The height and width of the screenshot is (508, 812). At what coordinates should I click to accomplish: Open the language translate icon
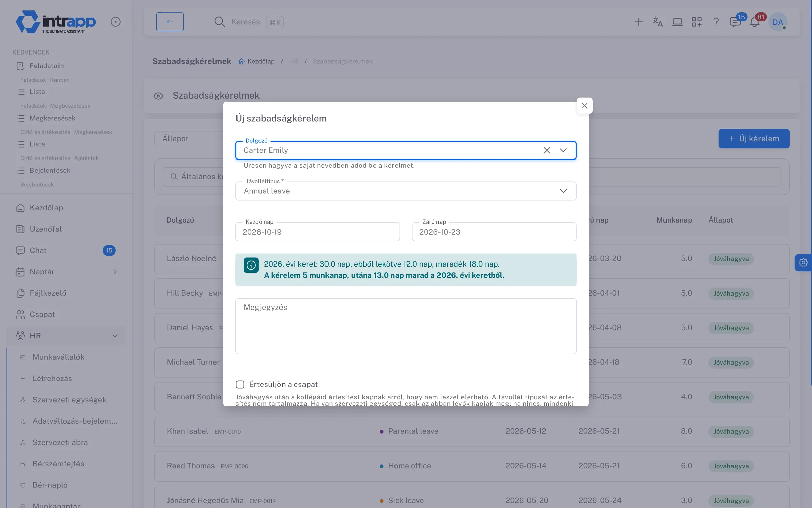658,22
